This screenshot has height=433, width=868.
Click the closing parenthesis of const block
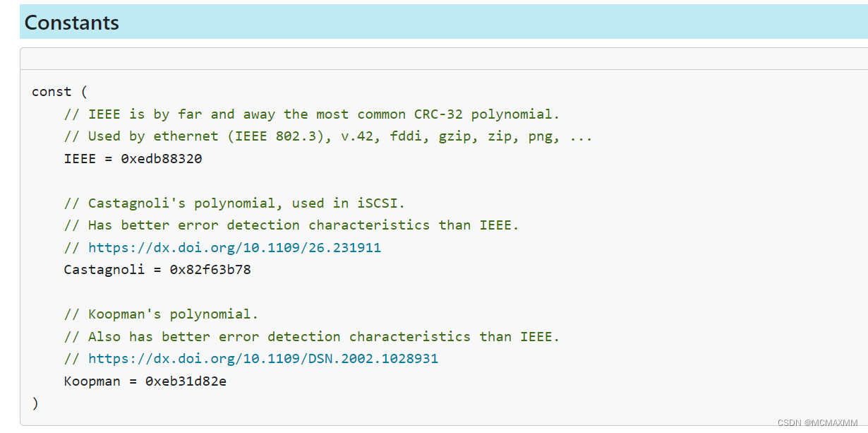point(35,403)
